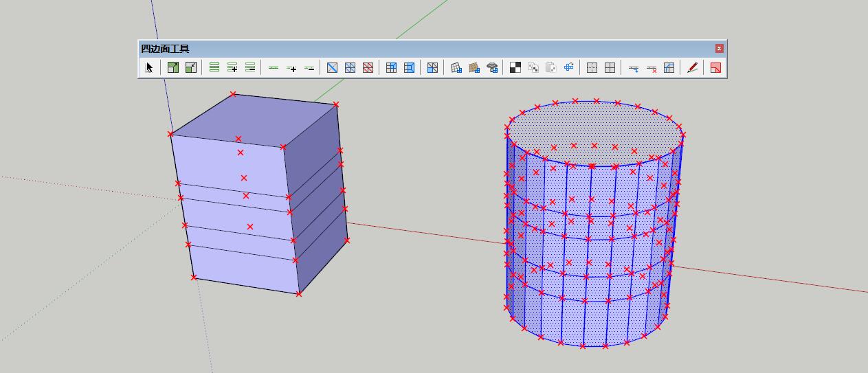Select the Insert Loop tool
The image size is (868, 373).
coord(634,67)
